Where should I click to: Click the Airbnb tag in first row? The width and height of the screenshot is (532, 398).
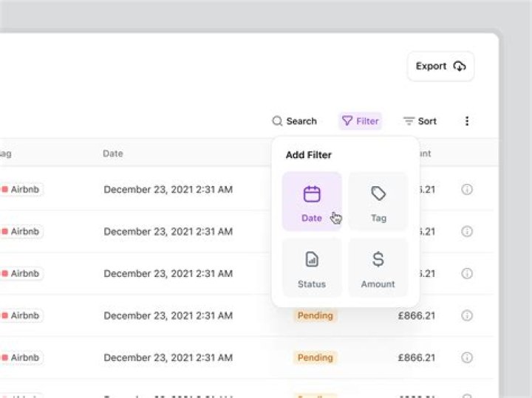click(21, 189)
